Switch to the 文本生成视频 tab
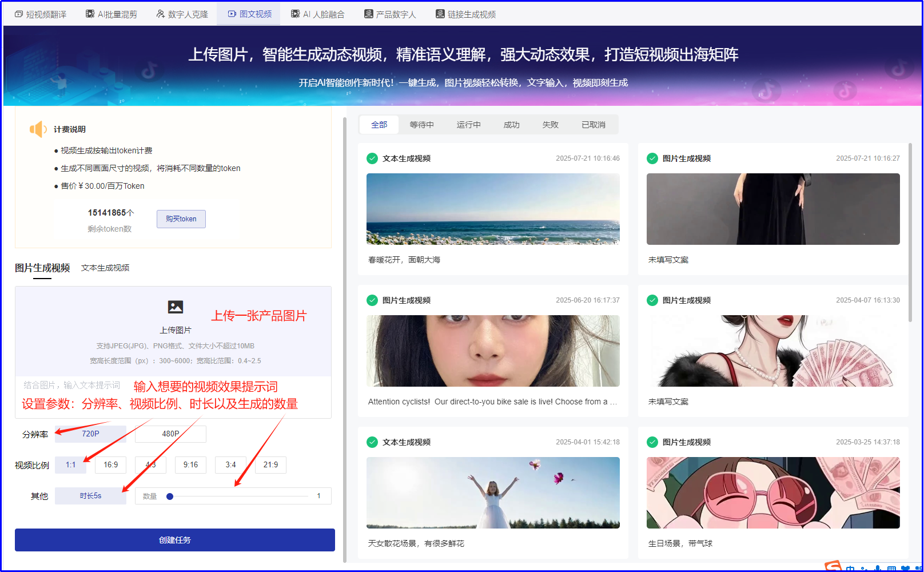Screen dimensions: 924x572 coord(105,267)
